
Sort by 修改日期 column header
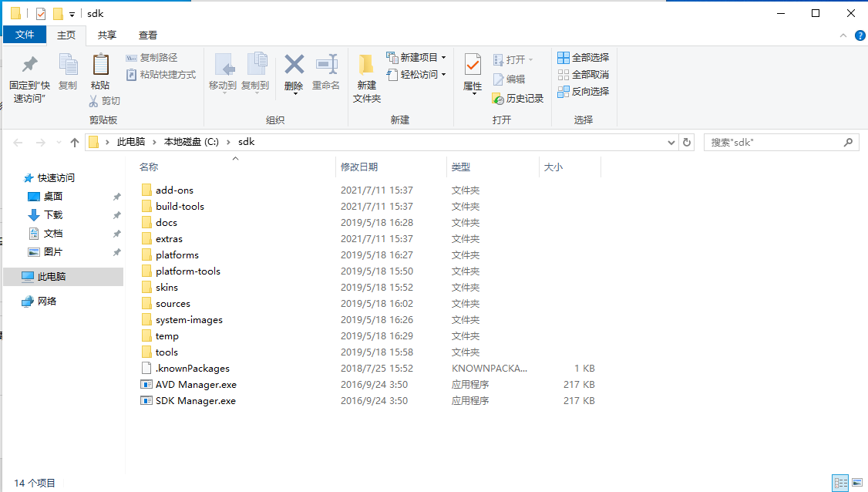(359, 167)
